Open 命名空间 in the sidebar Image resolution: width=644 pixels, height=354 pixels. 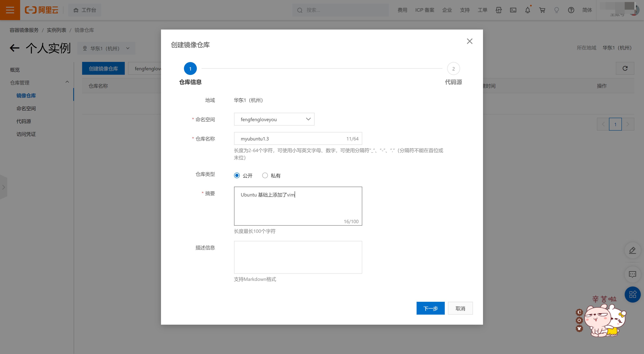[26, 108]
